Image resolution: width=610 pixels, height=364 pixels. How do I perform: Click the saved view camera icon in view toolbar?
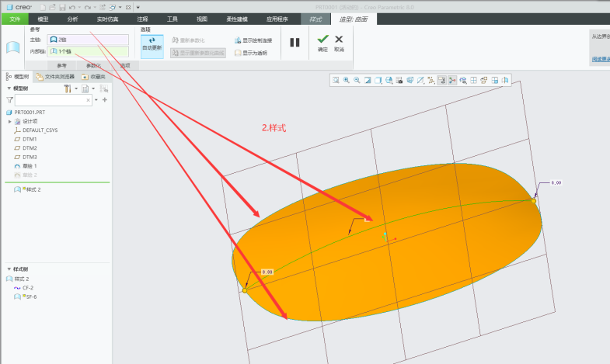pyautogui.click(x=399, y=80)
